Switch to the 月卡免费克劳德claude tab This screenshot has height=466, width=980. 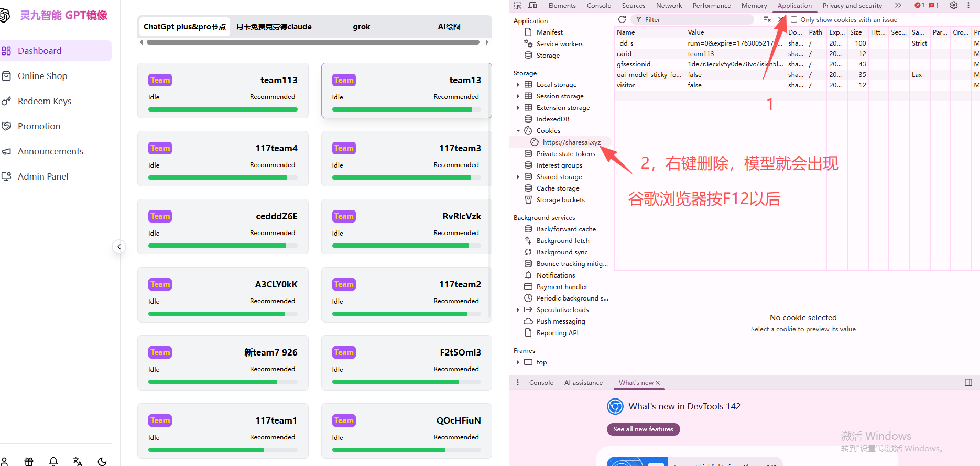(274, 27)
